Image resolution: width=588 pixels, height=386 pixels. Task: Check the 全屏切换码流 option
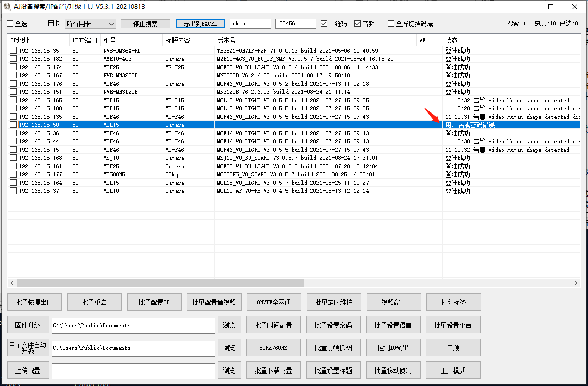click(391, 23)
